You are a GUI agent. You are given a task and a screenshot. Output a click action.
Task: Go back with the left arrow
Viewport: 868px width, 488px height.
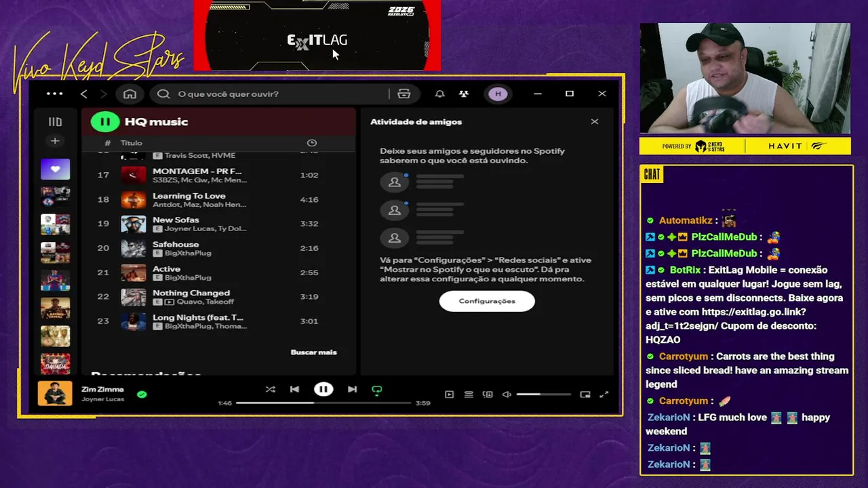coord(83,94)
